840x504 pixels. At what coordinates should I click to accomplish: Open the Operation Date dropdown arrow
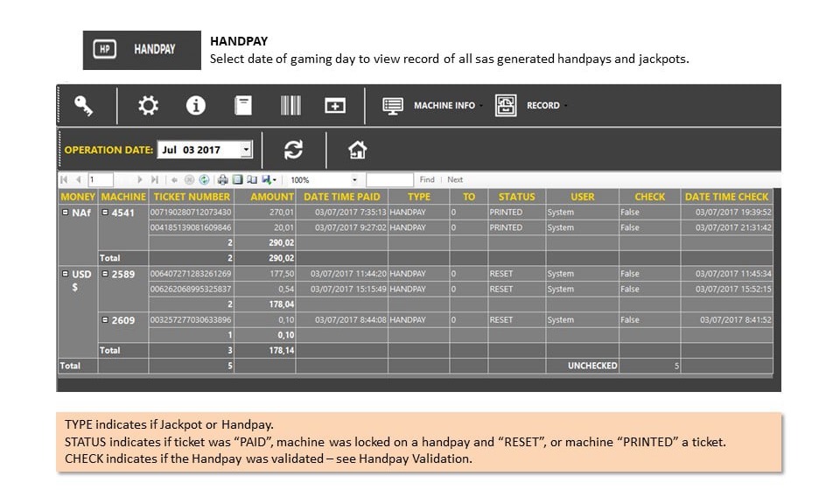click(246, 150)
